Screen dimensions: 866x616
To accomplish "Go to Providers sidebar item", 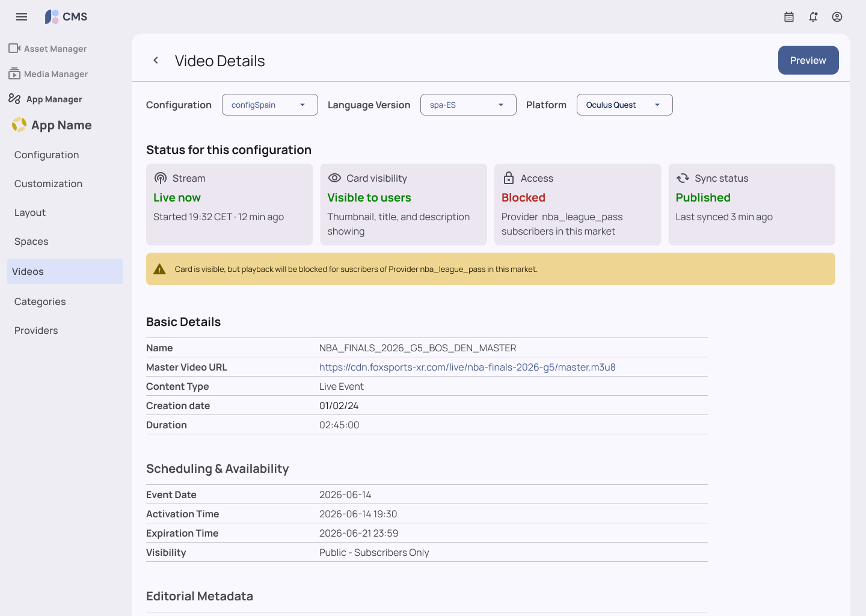I will tap(36, 330).
